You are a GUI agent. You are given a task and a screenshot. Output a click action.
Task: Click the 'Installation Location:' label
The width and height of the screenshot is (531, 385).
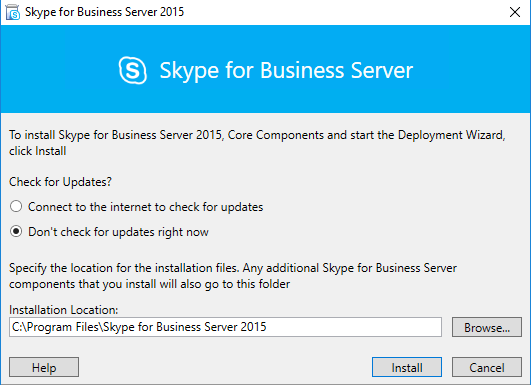tap(64, 309)
